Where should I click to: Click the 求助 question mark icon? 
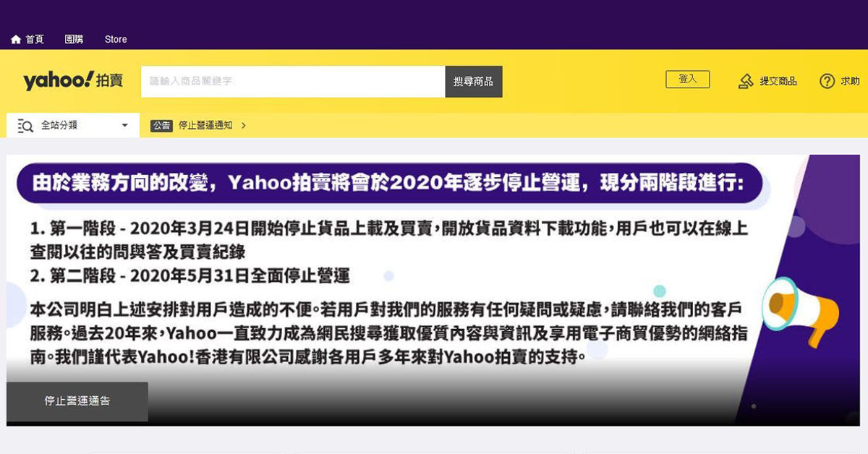coord(827,81)
